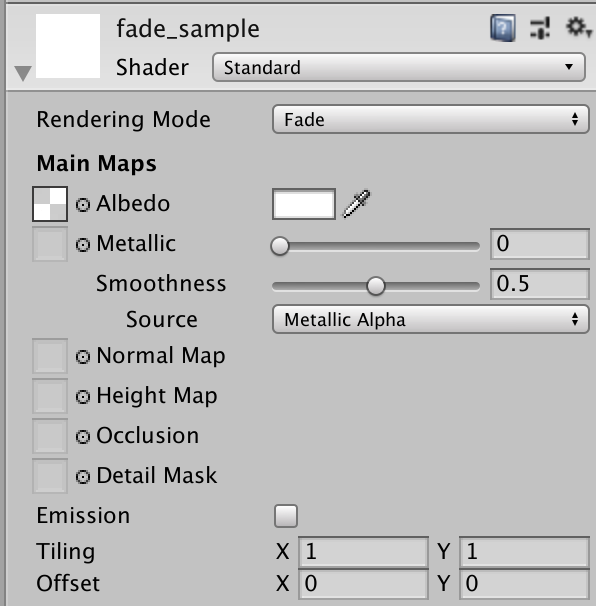This screenshot has height=606, width=596.
Task: Pick Albedo color with the eyedropper
Action: click(356, 204)
